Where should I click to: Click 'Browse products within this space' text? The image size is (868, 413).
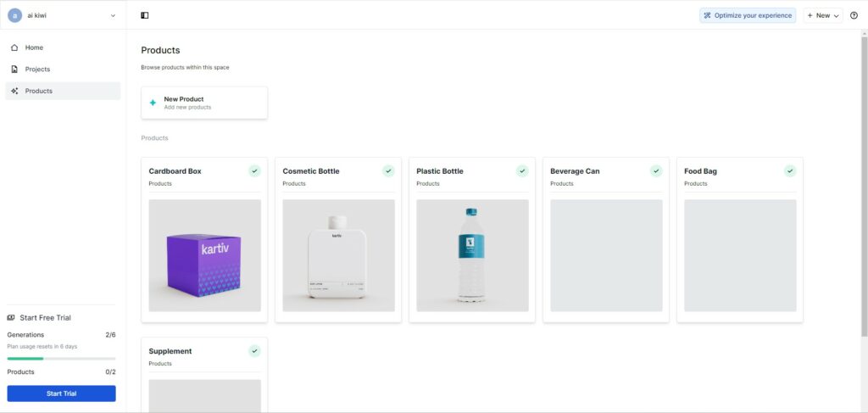click(185, 68)
